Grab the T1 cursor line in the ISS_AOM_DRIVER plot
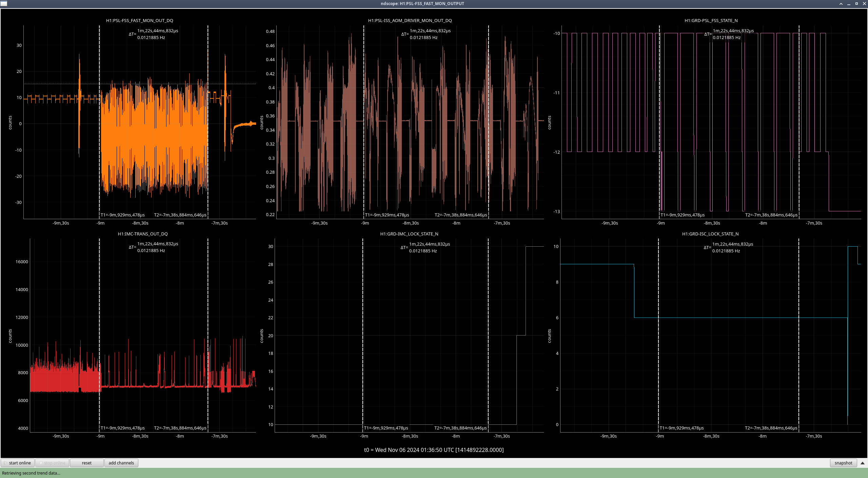 tap(364, 122)
